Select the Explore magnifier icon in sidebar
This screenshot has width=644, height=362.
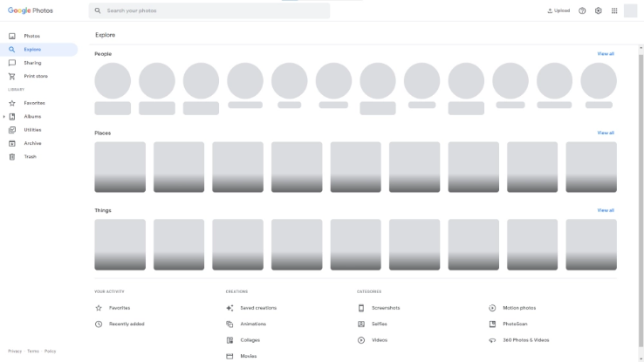12,50
